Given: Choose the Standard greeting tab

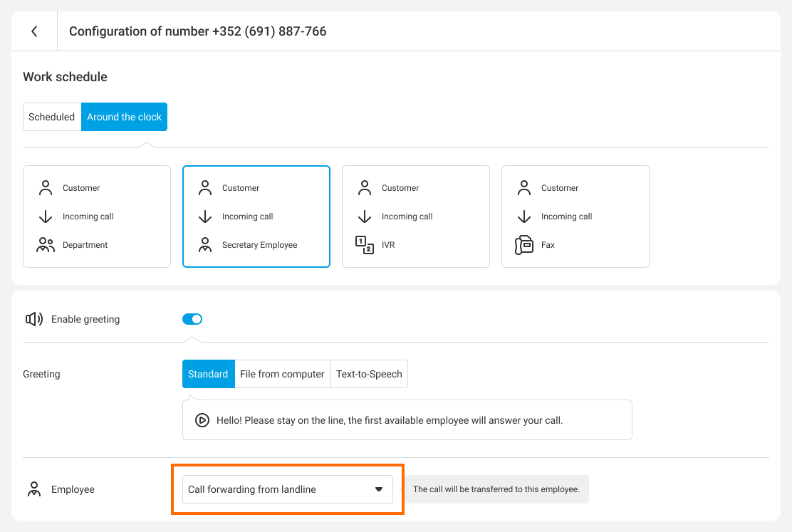Looking at the screenshot, I should 208,374.
